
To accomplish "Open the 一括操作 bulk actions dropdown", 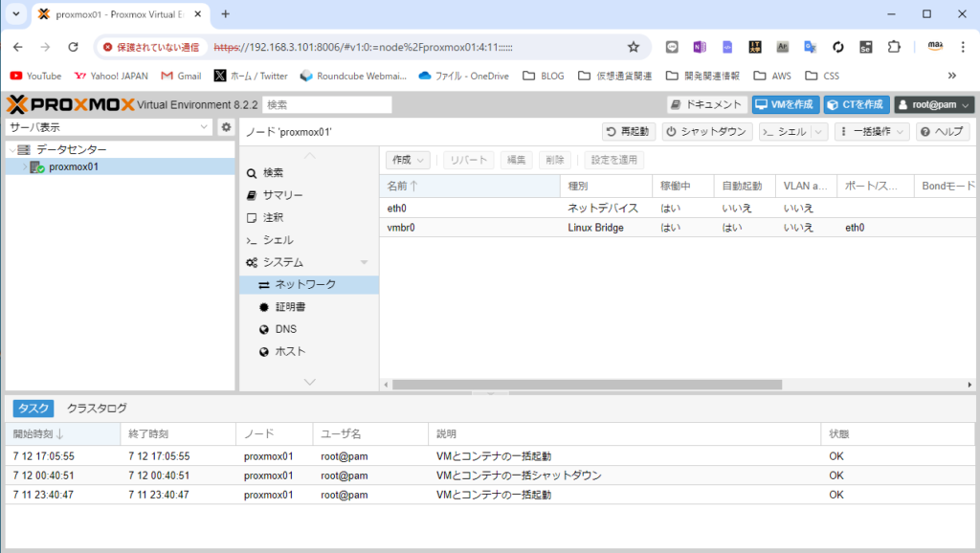I will coord(872,132).
